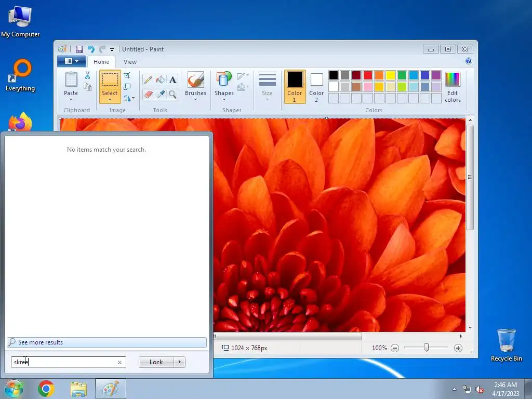Open the Everything desktop shortcut
The image size is (532, 399).
[20, 75]
